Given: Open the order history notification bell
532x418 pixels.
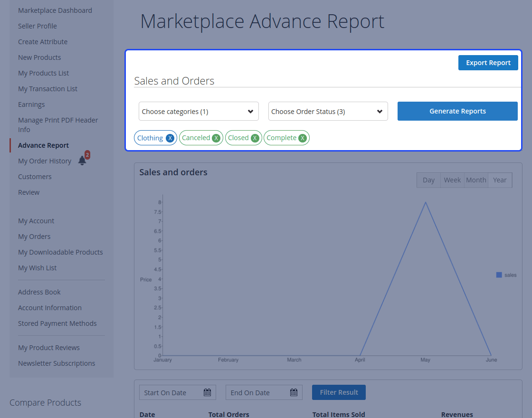Looking at the screenshot, I should click(82, 161).
